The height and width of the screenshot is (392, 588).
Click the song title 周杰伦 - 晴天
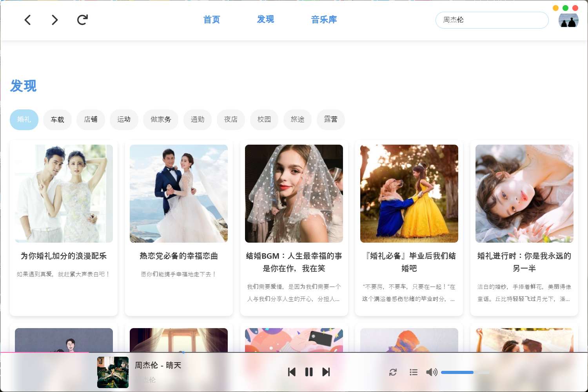point(158,365)
